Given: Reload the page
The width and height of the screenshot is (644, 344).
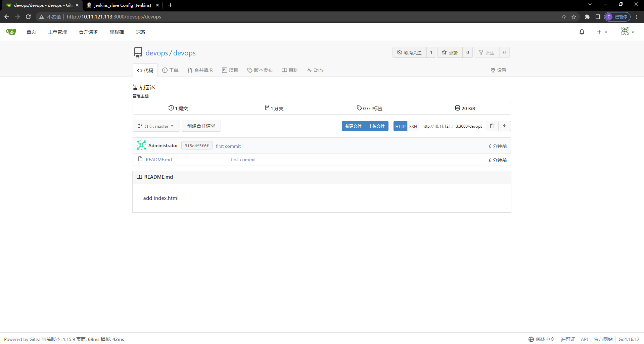Looking at the screenshot, I should [x=28, y=17].
